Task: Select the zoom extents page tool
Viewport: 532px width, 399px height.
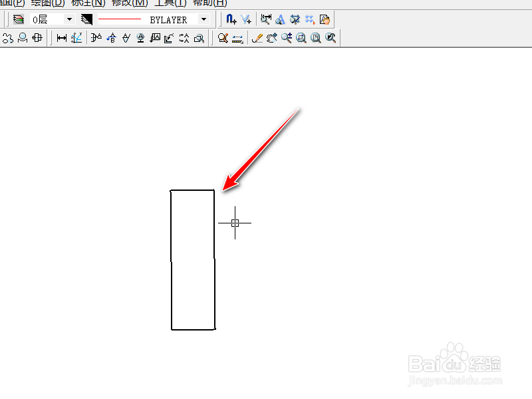Action: coord(315,38)
